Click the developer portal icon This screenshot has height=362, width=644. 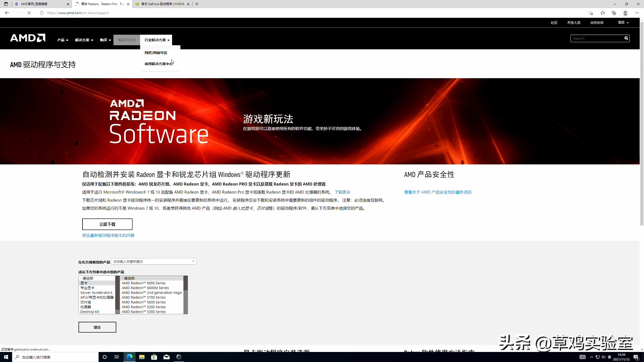pyautogui.click(x=574, y=22)
